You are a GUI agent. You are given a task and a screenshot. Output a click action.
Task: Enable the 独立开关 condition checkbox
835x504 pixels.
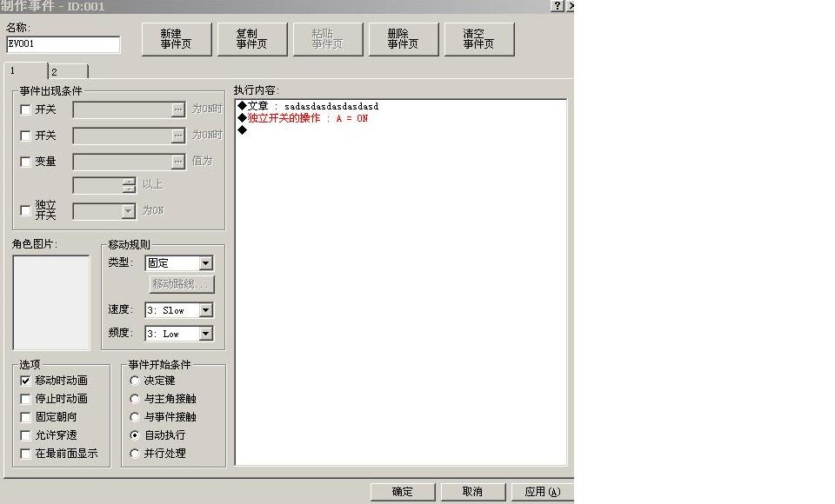point(25,210)
